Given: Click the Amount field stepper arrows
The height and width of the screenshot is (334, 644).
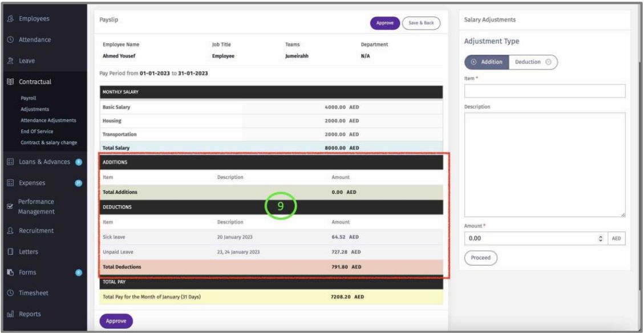Looking at the screenshot, I should (600, 239).
